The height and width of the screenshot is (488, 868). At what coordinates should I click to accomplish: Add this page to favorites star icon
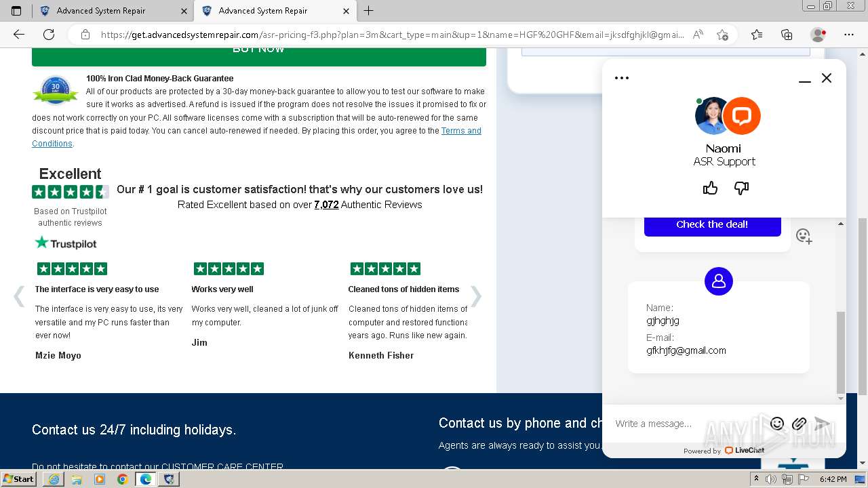coord(722,35)
